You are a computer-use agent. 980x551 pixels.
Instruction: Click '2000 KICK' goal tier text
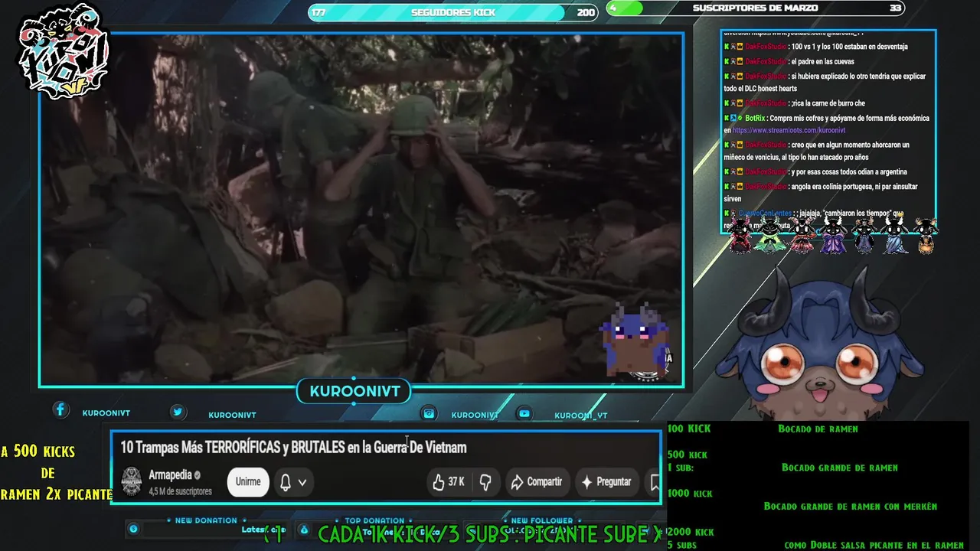(691, 532)
